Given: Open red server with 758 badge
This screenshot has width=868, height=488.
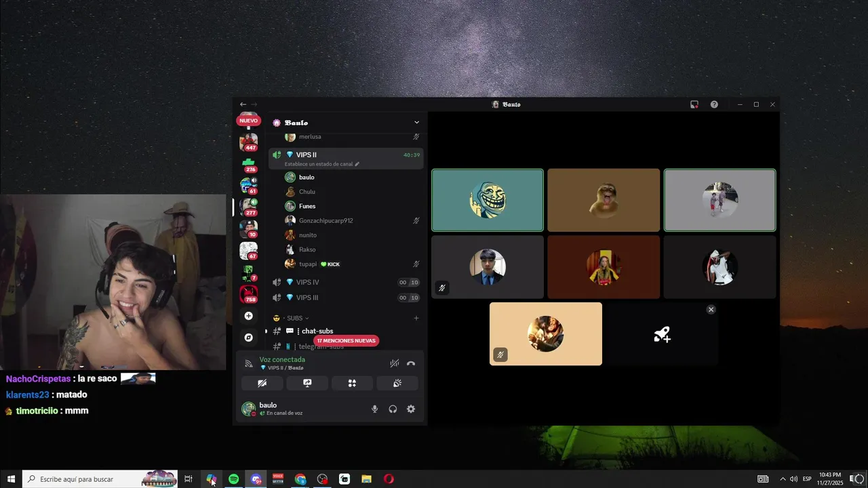Looking at the screenshot, I should point(249,294).
